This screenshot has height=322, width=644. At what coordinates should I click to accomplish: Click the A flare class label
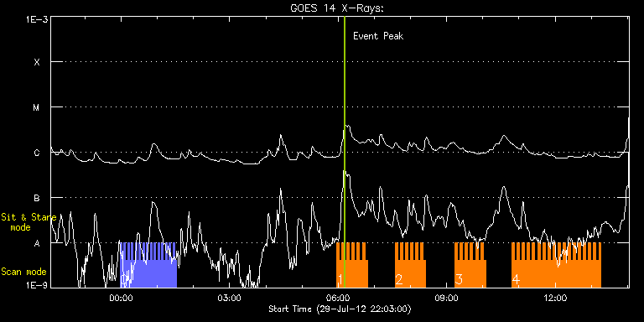coord(37,243)
